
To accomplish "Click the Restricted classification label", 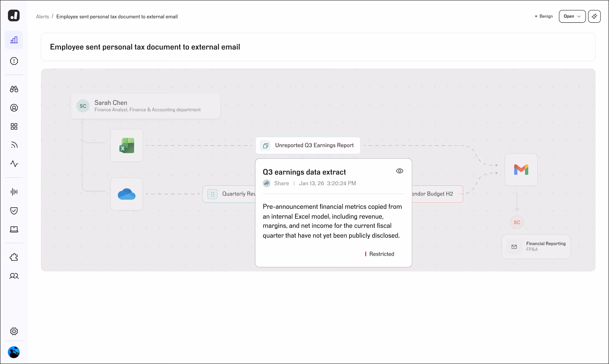I will (382, 254).
